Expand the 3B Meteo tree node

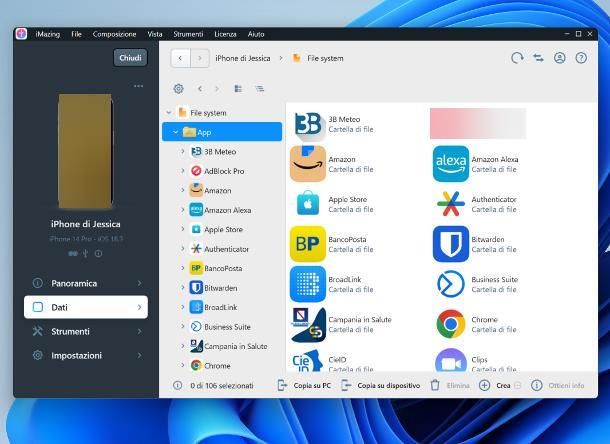pos(182,151)
